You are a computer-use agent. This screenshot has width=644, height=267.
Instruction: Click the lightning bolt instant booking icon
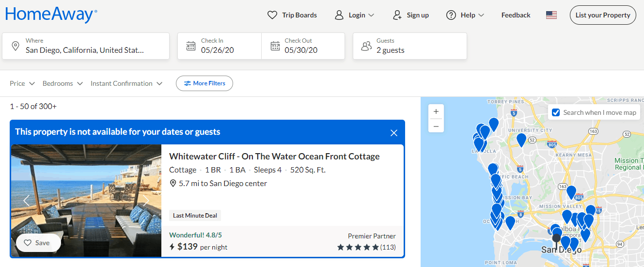pos(172,247)
